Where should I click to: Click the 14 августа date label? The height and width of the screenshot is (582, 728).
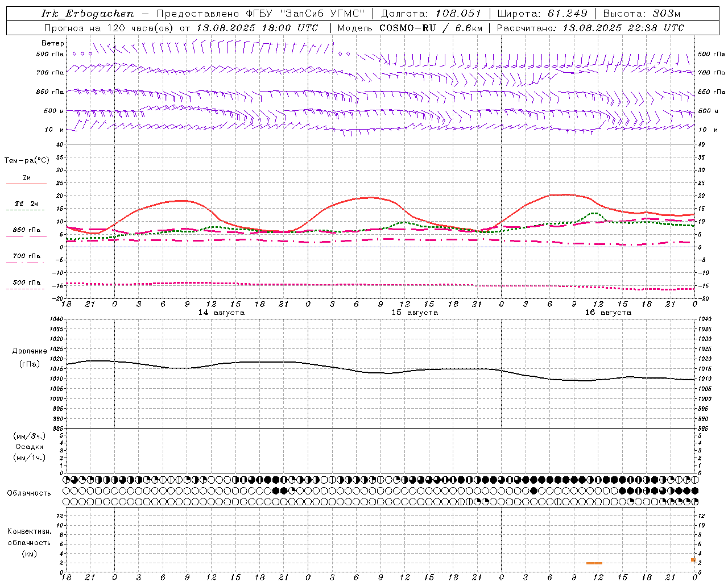(x=221, y=313)
